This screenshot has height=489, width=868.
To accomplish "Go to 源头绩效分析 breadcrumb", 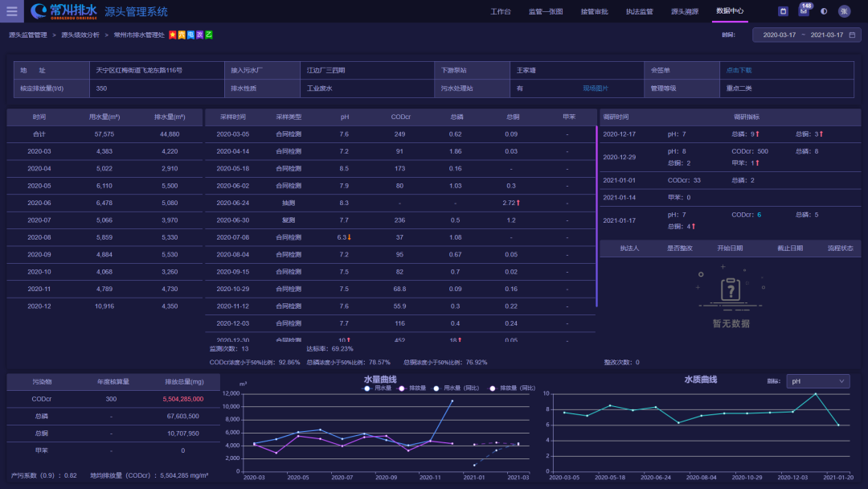I will (81, 35).
